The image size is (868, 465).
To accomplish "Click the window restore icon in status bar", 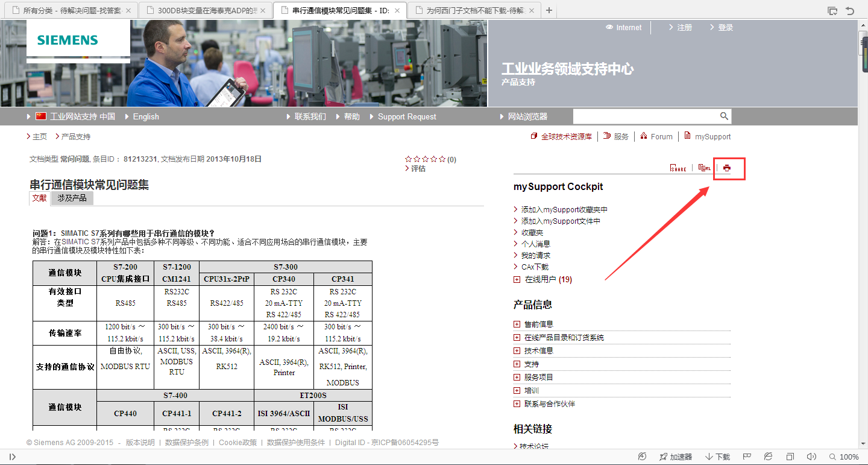I will coord(790,457).
